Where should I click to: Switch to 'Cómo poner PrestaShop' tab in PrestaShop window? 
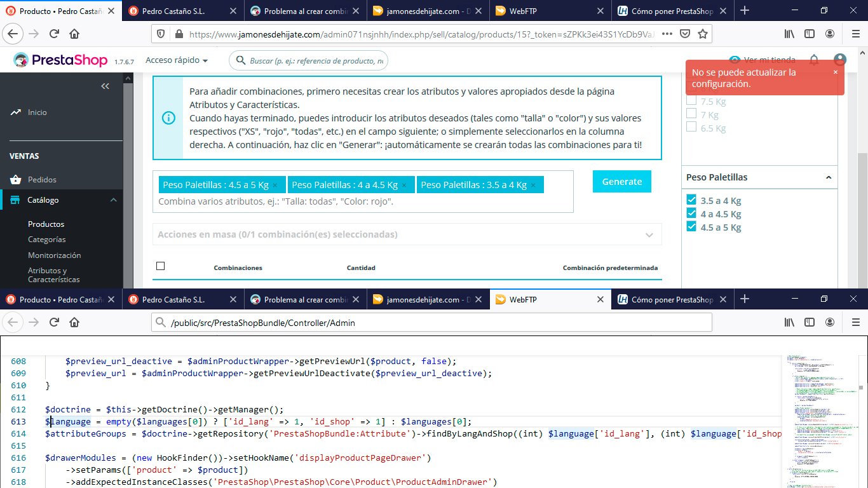[x=674, y=11]
